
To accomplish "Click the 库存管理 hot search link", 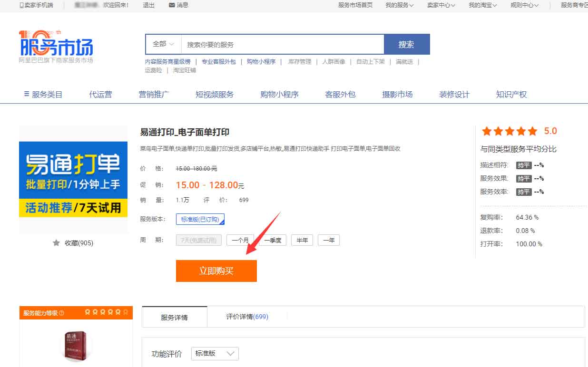I will [x=300, y=62].
